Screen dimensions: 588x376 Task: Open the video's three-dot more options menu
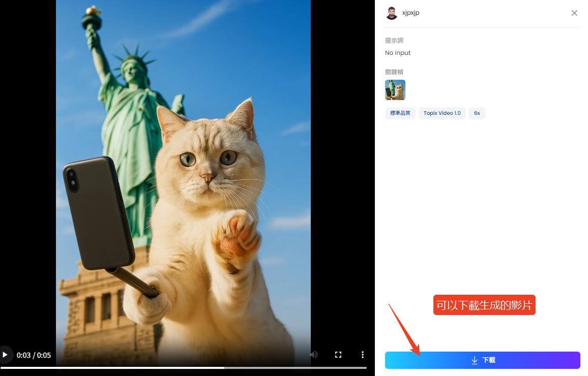[362, 355]
